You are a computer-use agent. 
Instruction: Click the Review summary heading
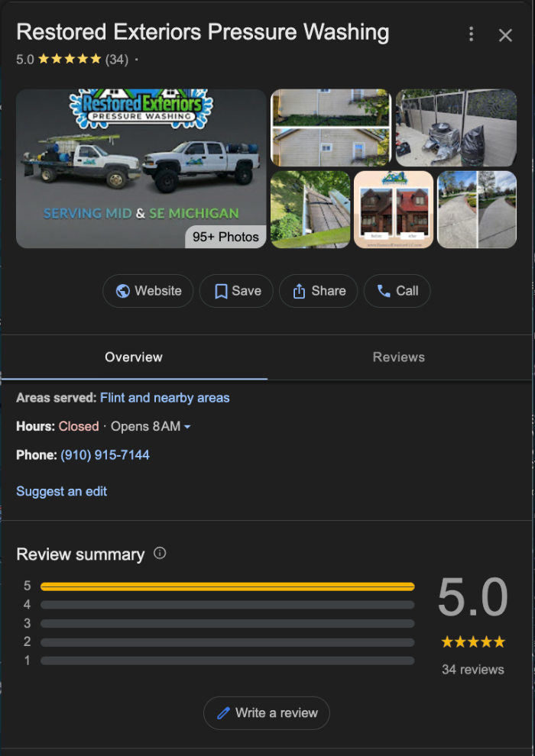(x=80, y=554)
